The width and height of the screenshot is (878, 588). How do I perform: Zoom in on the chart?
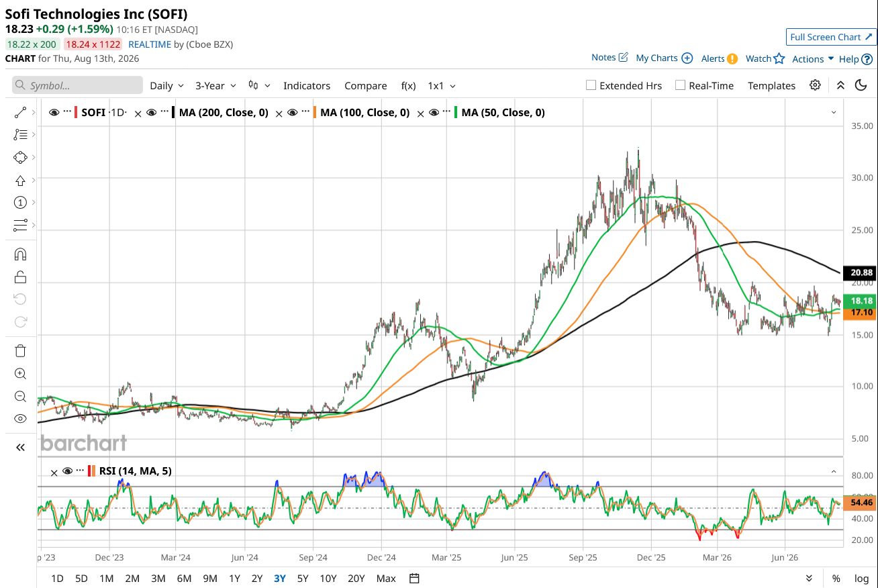point(20,374)
